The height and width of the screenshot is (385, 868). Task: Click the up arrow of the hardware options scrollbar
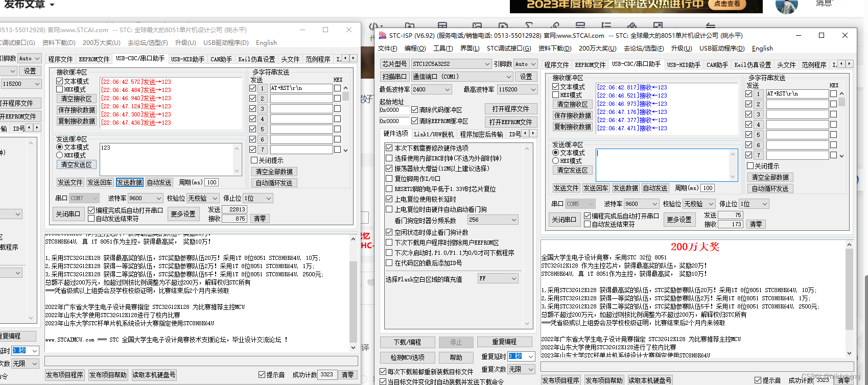coord(527,148)
